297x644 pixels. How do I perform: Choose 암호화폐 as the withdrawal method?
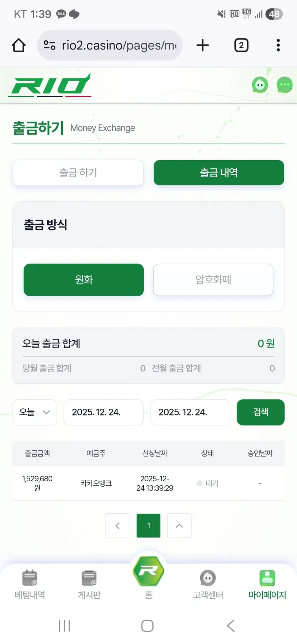coord(213,280)
